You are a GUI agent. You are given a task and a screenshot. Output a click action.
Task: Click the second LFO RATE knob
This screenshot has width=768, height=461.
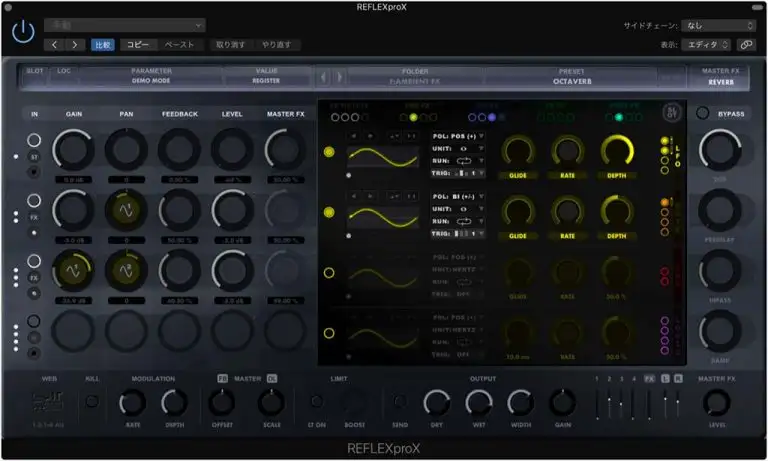tap(567, 213)
